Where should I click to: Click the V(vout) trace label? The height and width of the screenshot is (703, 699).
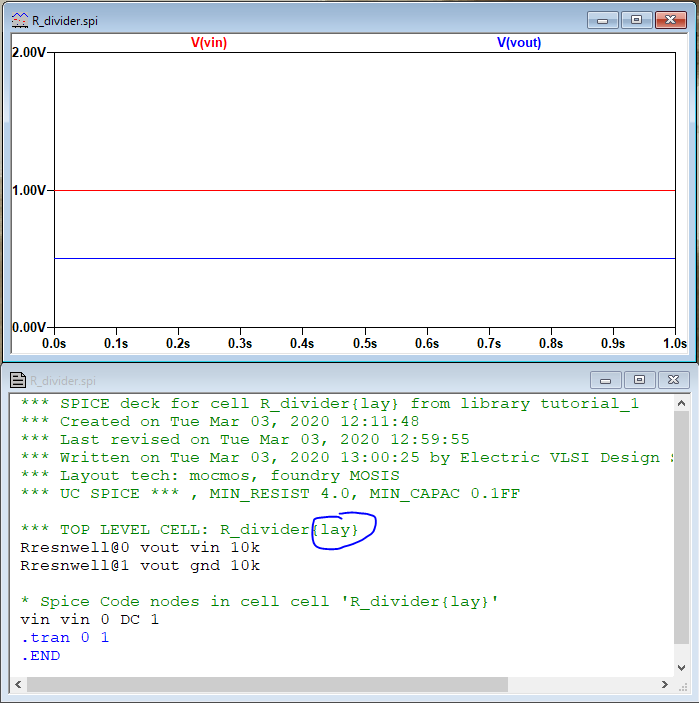pos(519,43)
